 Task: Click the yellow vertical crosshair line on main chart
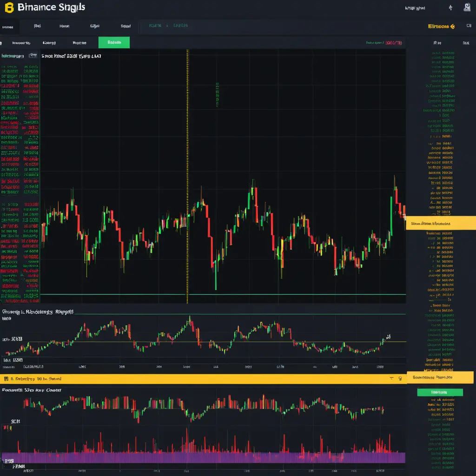187,139
